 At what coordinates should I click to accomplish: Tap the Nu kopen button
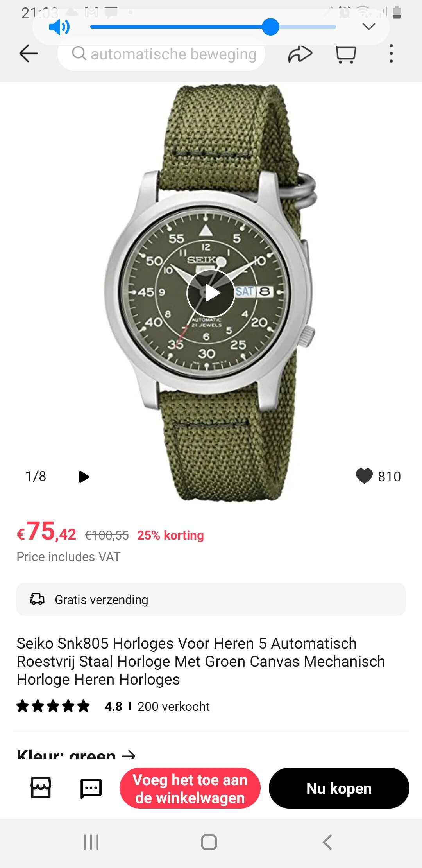coord(339,788)
